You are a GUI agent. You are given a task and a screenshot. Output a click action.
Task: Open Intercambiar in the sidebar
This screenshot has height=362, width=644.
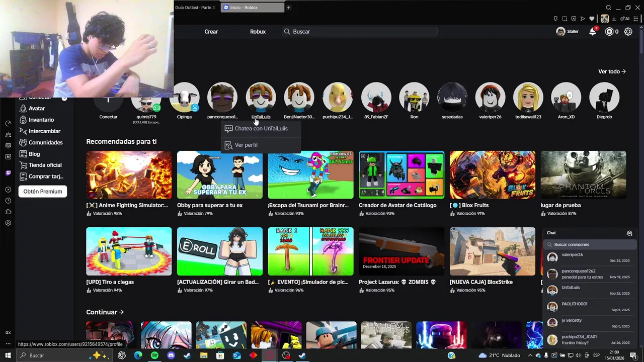[x=44, y=131]
